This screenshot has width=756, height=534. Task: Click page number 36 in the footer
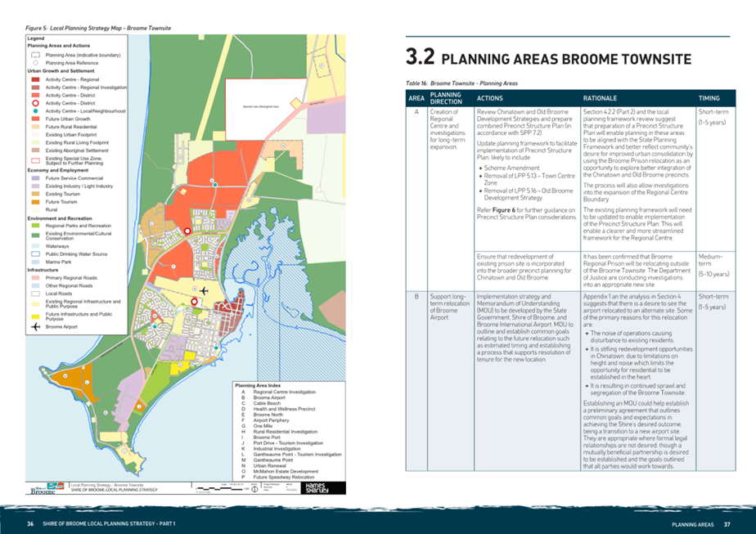(30, 524)
